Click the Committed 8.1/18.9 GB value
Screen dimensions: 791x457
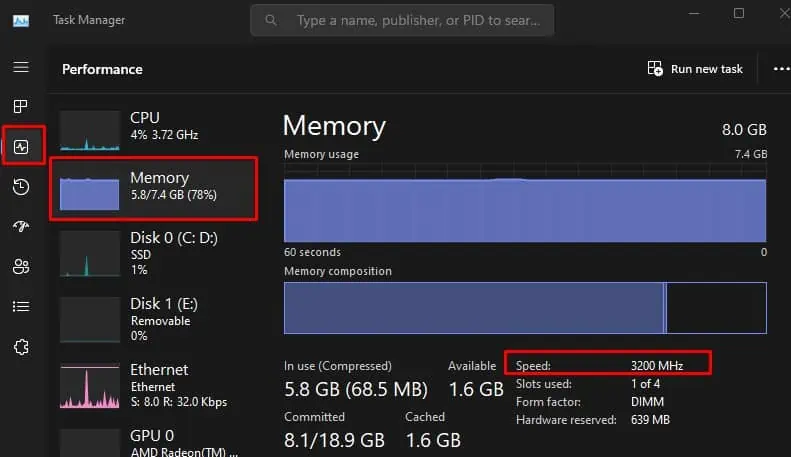point(334,440)
